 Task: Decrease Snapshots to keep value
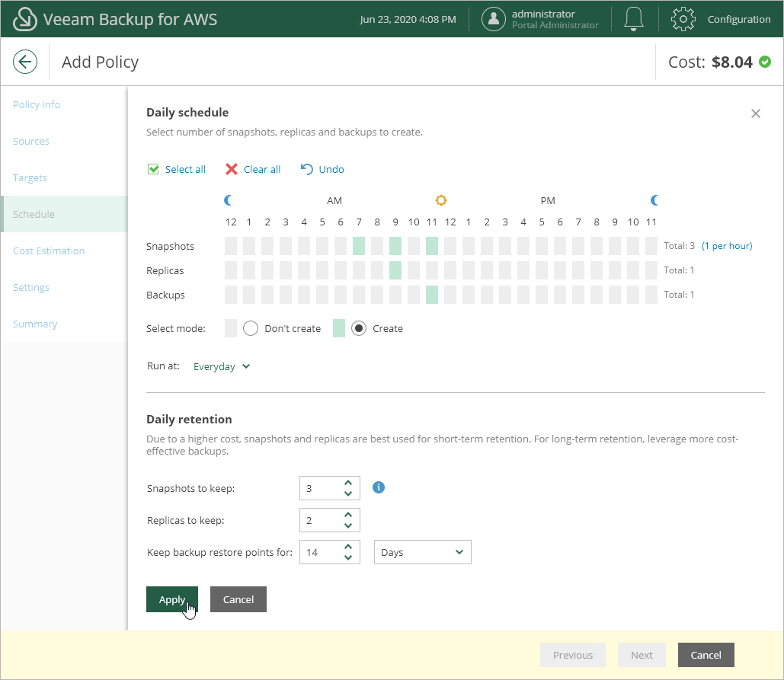click(348, 493)
